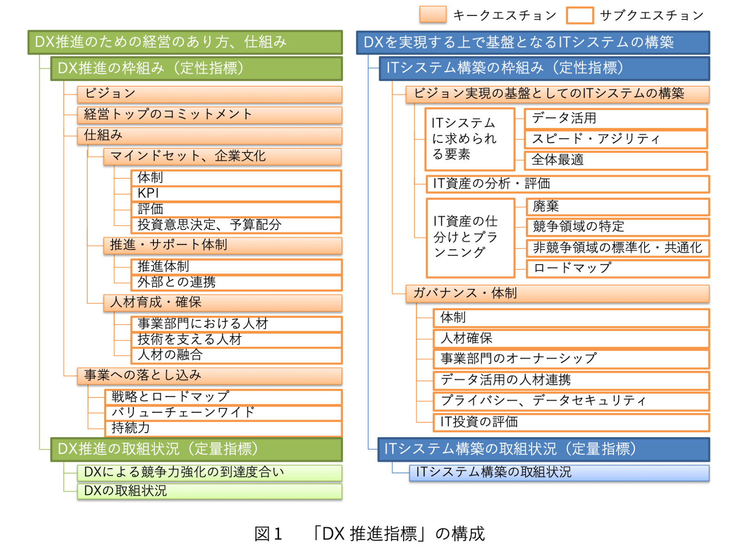
Task: Click the '推進体制' item
Action: 236,267
